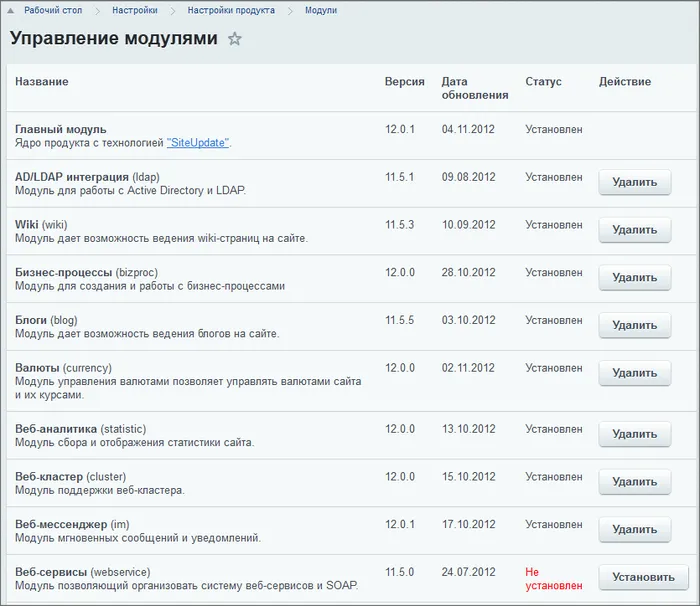The height and width of the screenshot is (606, 700).
Task: Uninstall the Бизнес-процессы module
Action: pyautogui.click(x=634, y=277)
